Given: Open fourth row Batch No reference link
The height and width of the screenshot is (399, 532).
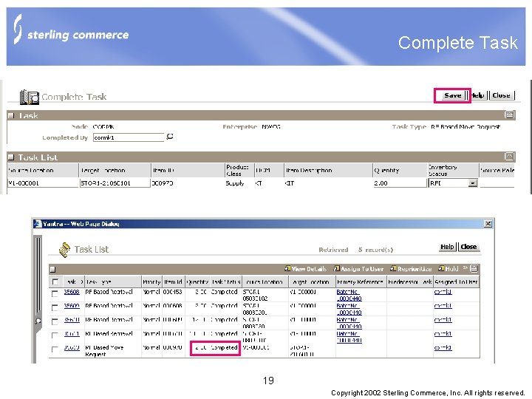Looking at the screenshot, I should [x=349, y=337].
